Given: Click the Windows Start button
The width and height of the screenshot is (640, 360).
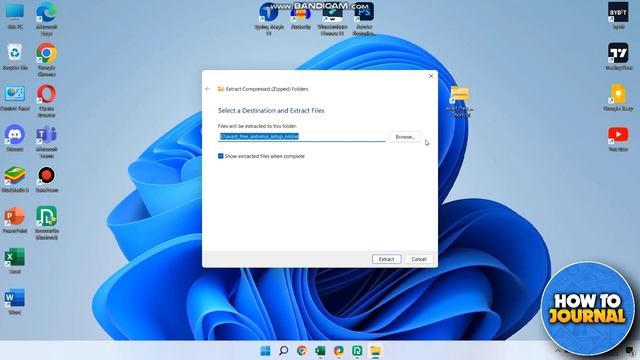Looking at the screenshot, I should (265, 351).
